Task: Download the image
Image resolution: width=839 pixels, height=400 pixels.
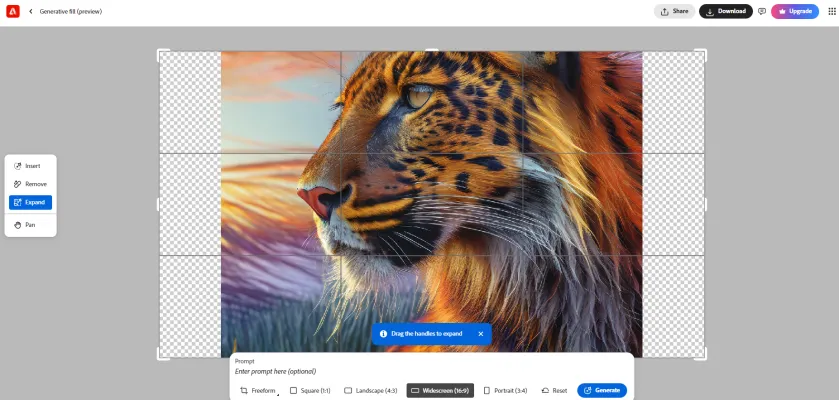Action: coord(726,11)
